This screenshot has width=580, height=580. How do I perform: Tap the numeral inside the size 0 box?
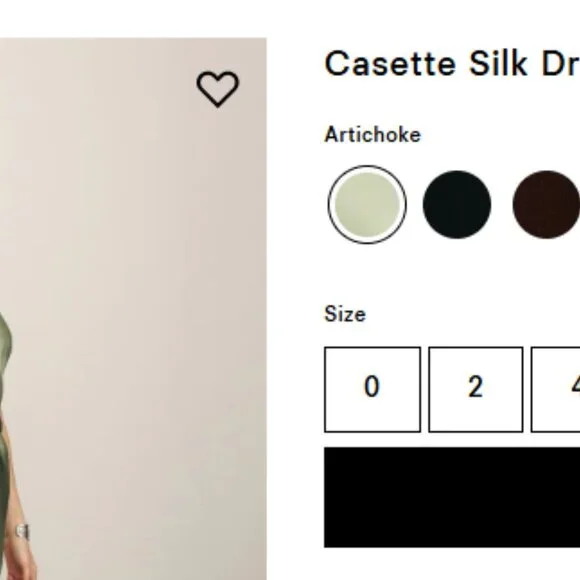pos(372,387)
